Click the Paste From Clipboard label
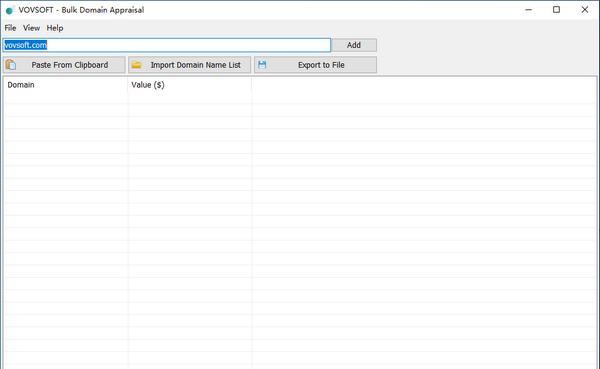600x369 pixels. click(70, 65)
